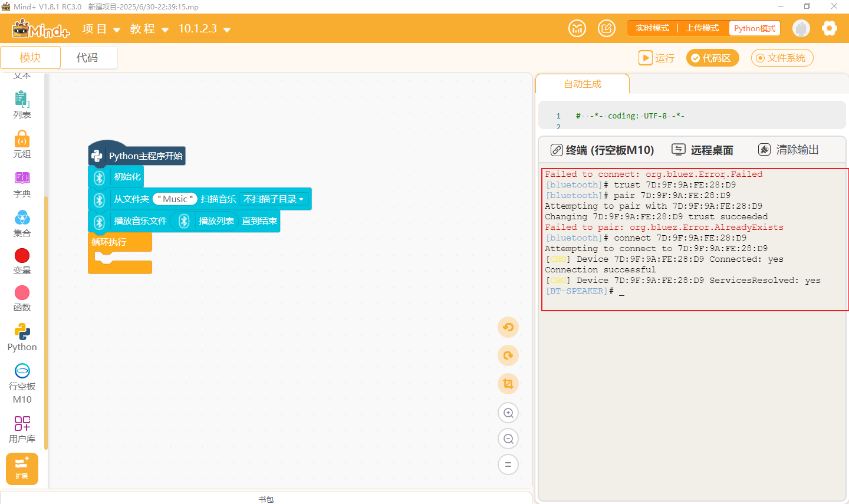The height and width of the screenshot is (504, 849).
Task: Switch to the Code (代码) tab
Action: click(x=87, y=57)
